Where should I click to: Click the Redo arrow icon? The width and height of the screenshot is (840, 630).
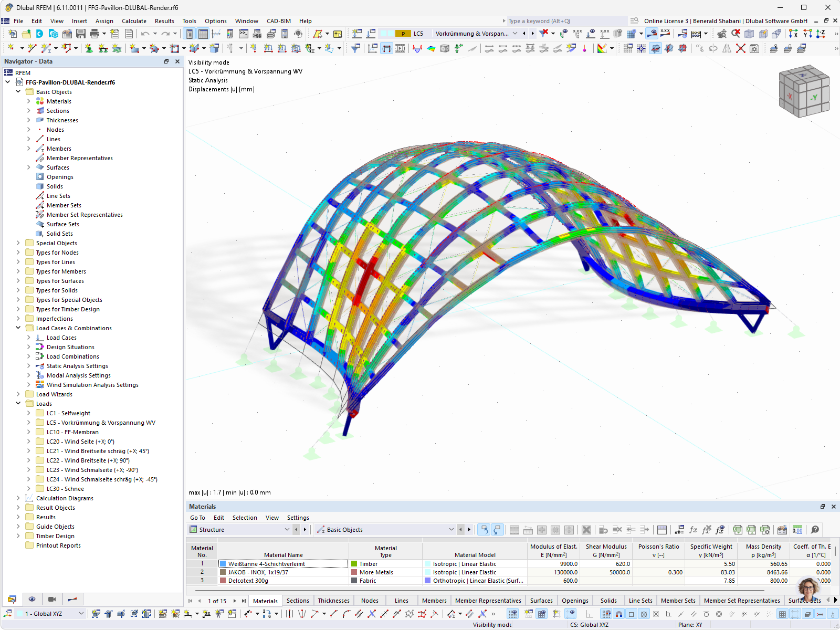point(165,34)
